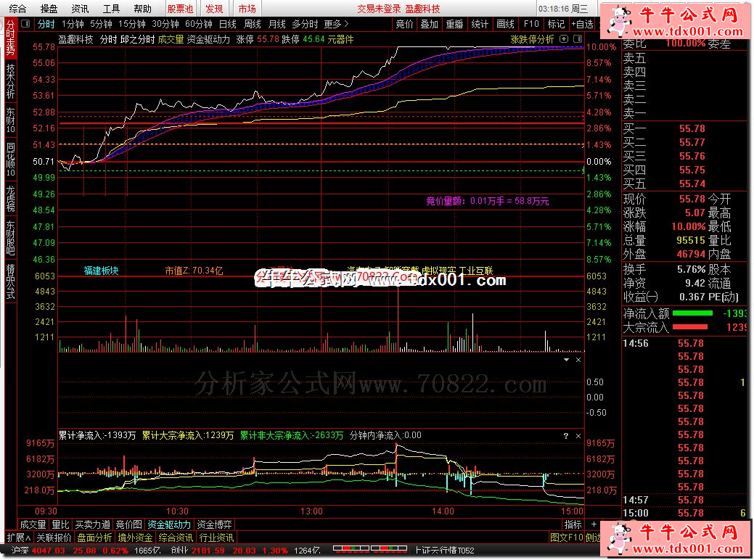This screenshot has width=754, height=560.
Task: Select 龙虎榜 in left sidebar
Action: pos(11,199)
